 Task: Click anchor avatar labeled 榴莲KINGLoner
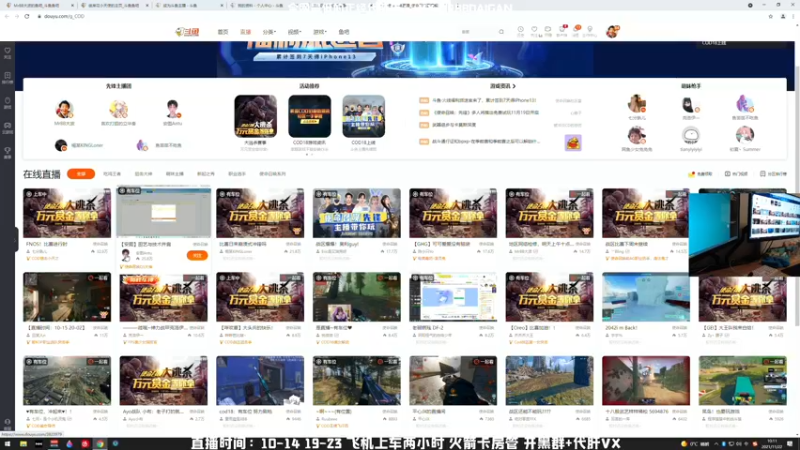(x=61, y=145)
